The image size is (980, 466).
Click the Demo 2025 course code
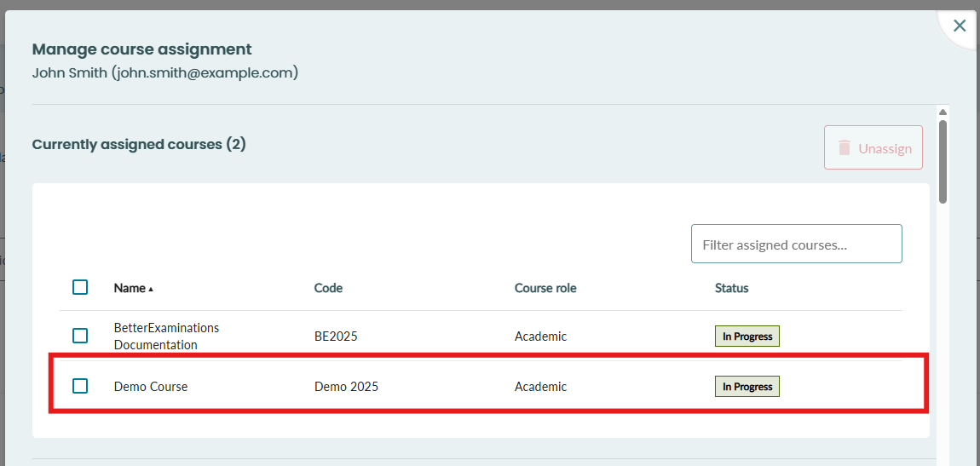346,387
